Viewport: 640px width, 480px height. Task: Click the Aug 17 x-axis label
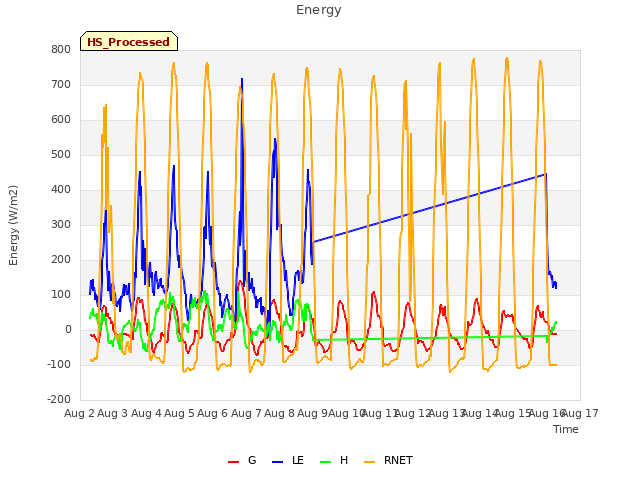[580, 413]
